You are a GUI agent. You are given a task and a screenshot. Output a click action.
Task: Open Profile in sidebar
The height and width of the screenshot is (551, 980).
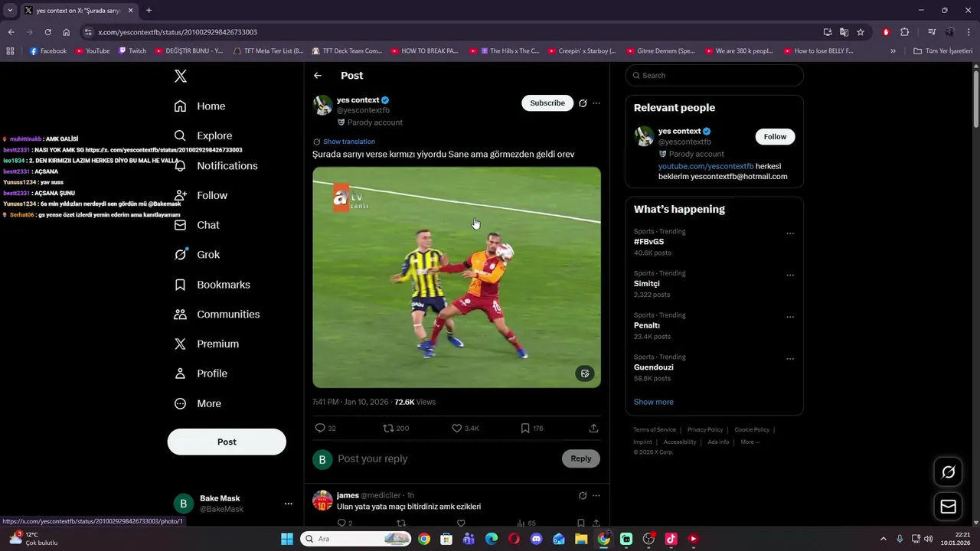click(x=201, y=373)
